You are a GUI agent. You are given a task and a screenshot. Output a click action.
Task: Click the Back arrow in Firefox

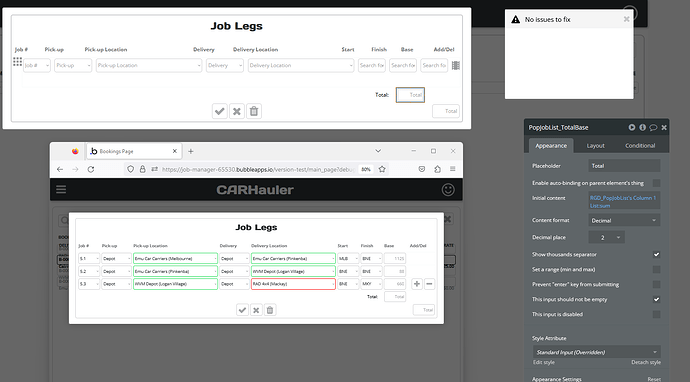click(x=60, y=169)
